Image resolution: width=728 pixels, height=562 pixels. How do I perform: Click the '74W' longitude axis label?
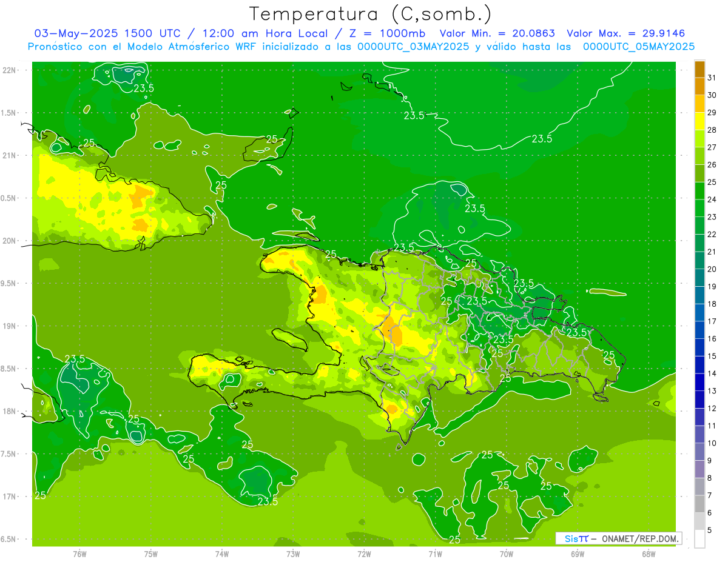(221, 555)
